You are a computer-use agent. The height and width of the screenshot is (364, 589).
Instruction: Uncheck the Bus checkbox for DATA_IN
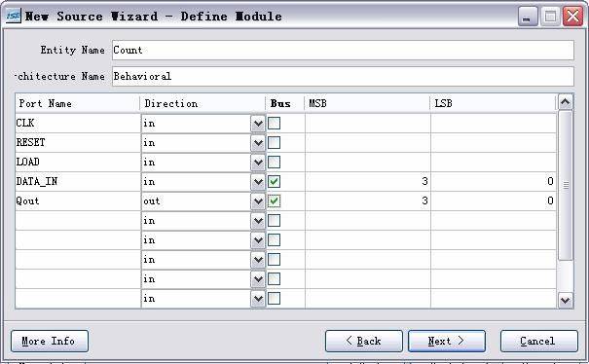(274, 181)
